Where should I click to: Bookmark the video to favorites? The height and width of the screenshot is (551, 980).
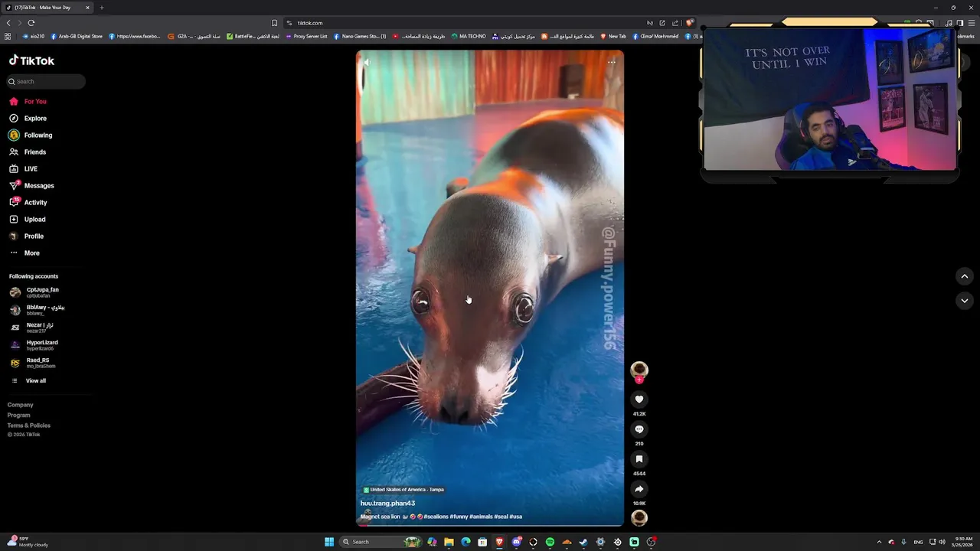coord(639,459)
